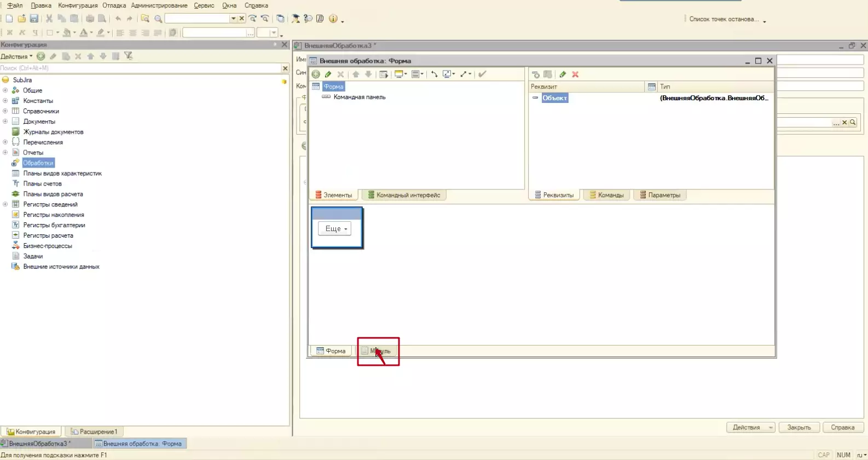The image size is (868, 460).
Task: Select Журналы документов in the tree
Action: (x=53, y=132)
